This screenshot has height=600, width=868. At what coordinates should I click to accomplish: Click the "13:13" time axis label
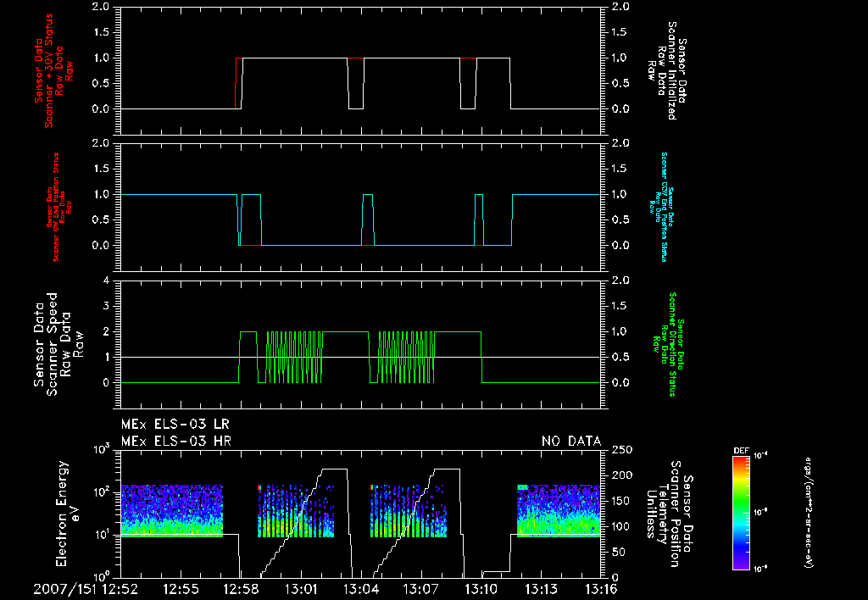(x=542, y=589)
